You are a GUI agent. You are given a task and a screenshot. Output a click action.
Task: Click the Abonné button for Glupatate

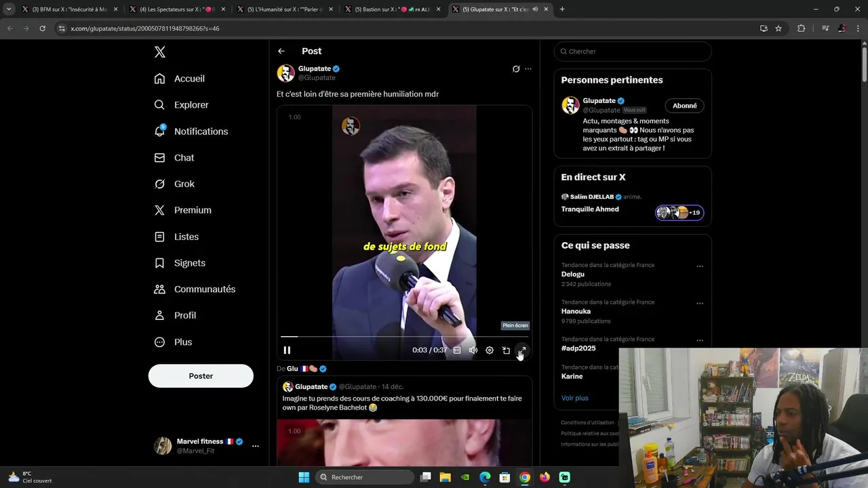click(x=685, y=106)
